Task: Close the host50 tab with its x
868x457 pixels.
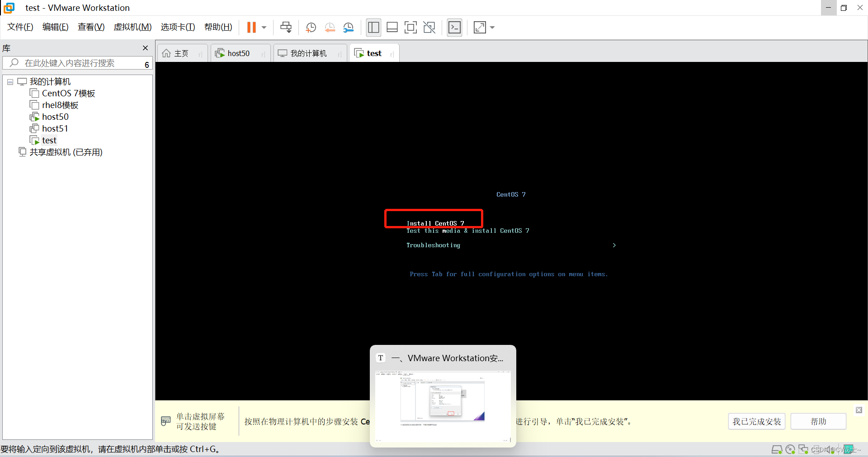Action: click(x=263, y=54)
